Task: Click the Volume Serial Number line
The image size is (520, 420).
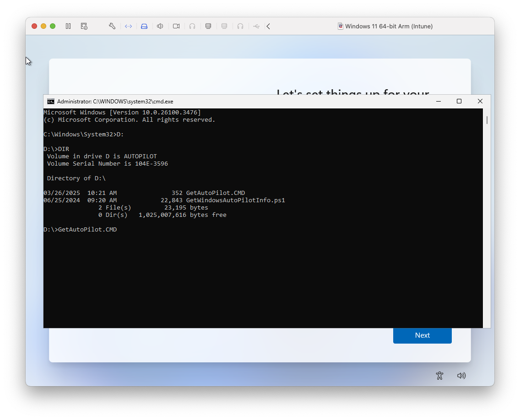Action: pyautogui.click(x=108, y=163)
